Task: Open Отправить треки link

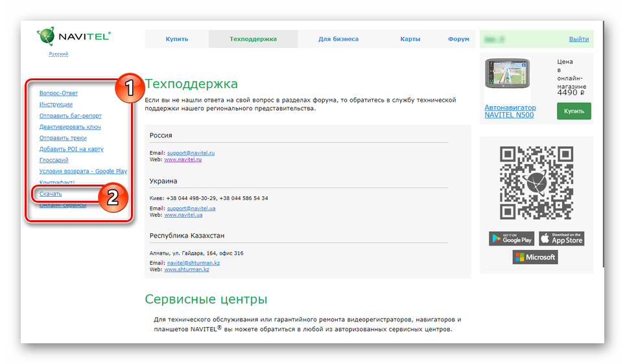Action: pos(63,138)
